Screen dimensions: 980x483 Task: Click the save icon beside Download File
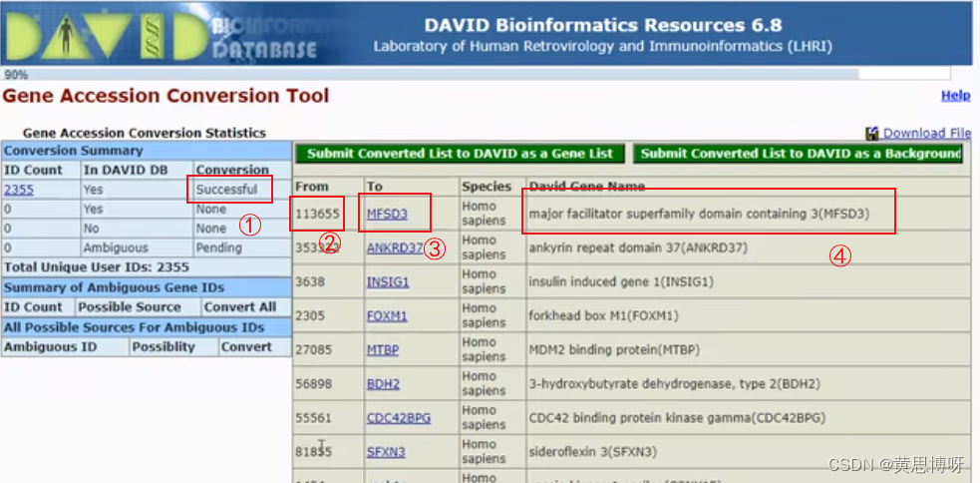coord(872,134)
